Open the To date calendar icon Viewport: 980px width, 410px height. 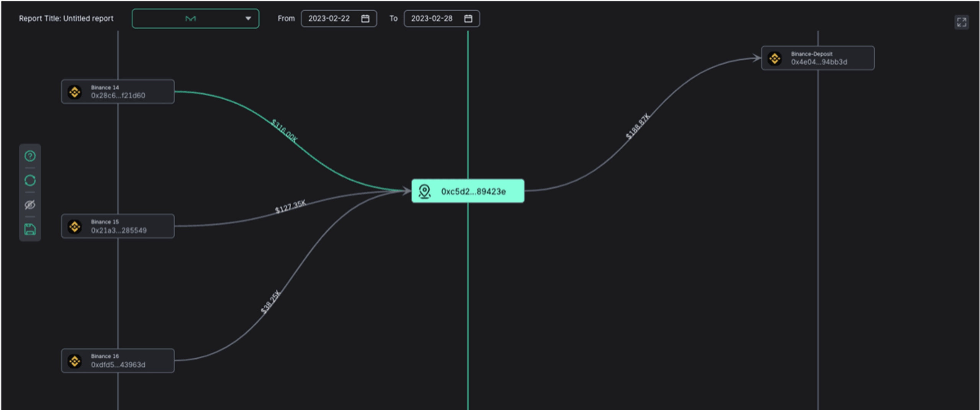[468, 18]
